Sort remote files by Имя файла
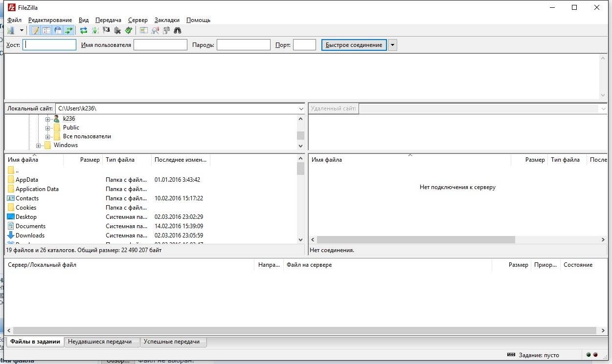This screenshot has width=612, height=364. tap(410, 160)
